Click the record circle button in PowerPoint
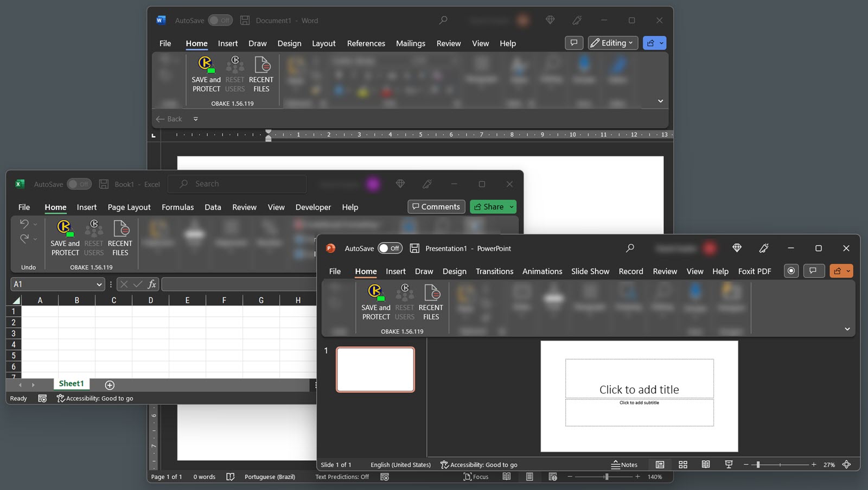Screen dimensions: 868x490 click(x=792, y=271)
